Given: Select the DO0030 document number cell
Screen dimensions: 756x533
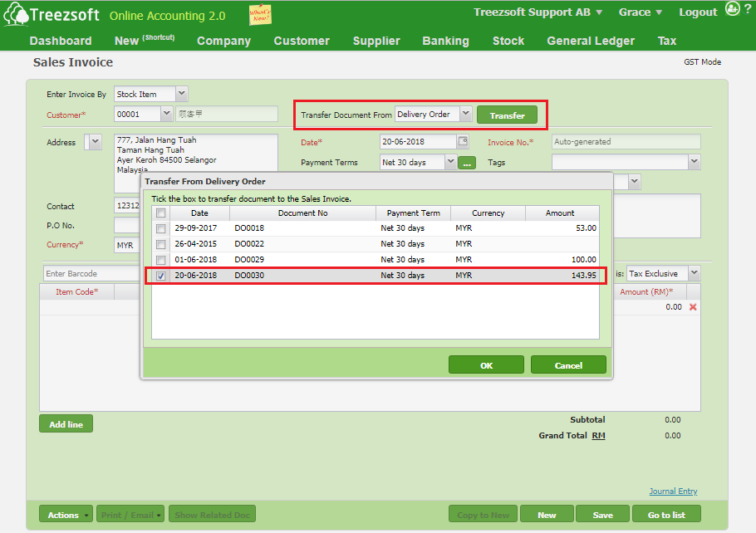Looking at the screenshot, I should [249, 275].
